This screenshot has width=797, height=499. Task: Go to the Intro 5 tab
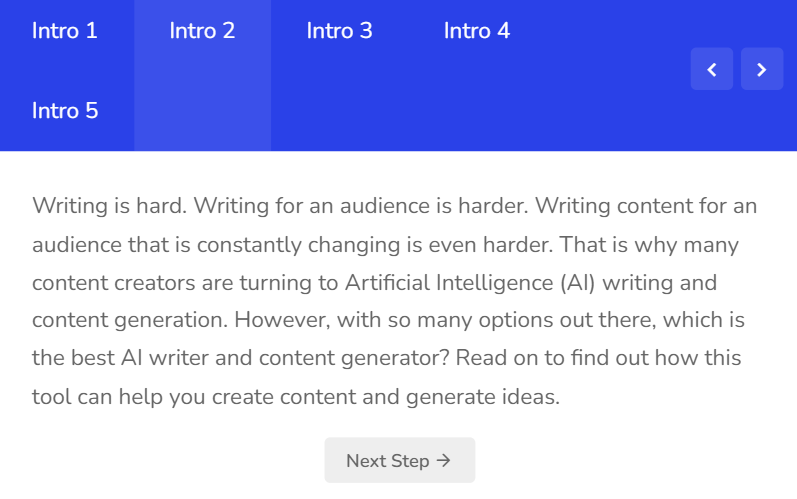65,111
